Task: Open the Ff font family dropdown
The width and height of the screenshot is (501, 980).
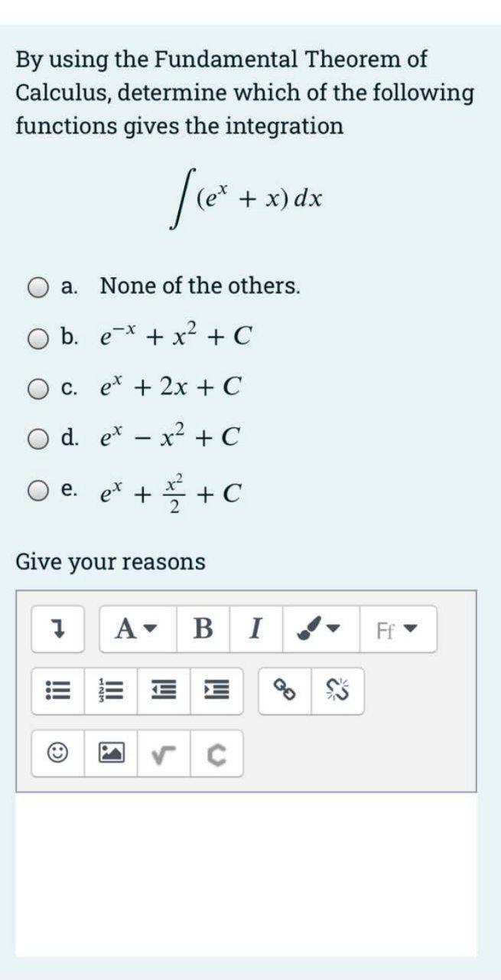Action: [395, 629]
